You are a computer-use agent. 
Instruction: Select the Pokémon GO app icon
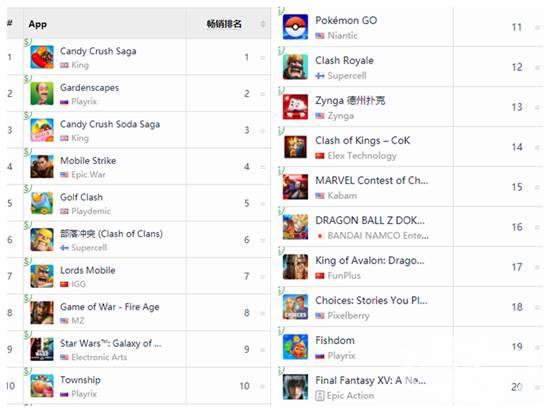tap(295, 27)
